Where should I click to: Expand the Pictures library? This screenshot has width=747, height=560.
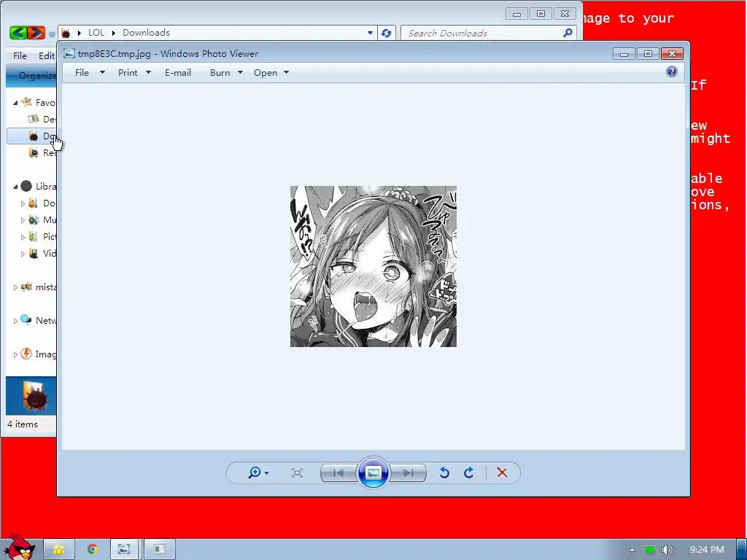pyautogui.click(x=23, y=237)
